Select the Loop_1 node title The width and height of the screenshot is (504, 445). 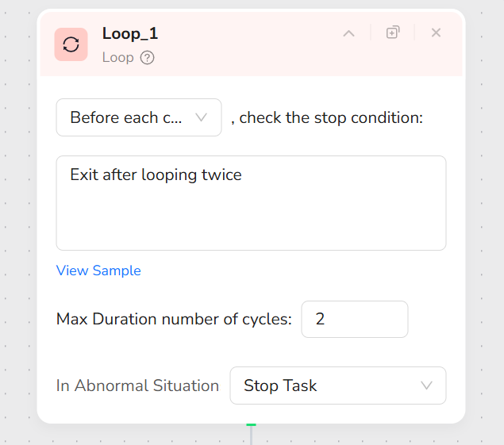(x=130, y=33)
